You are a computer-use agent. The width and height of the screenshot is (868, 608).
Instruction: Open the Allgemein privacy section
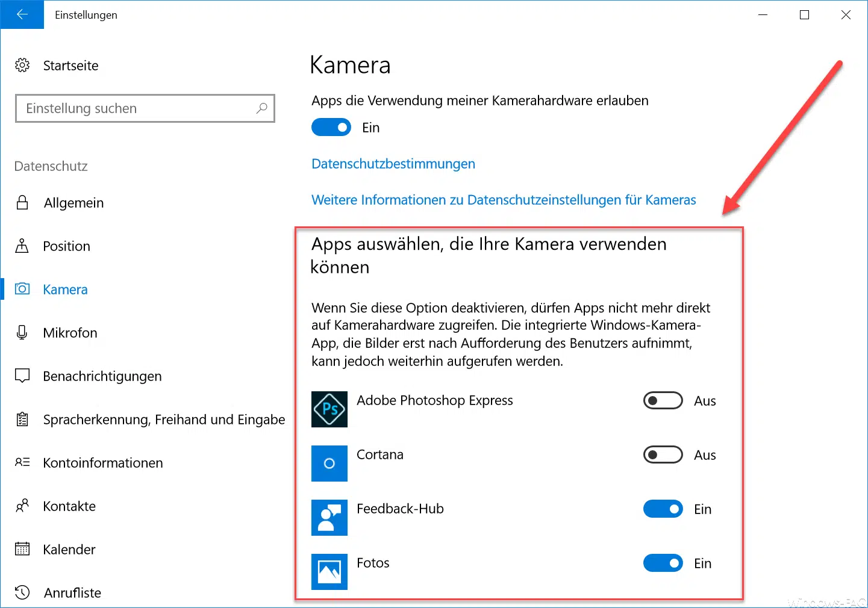73,203
